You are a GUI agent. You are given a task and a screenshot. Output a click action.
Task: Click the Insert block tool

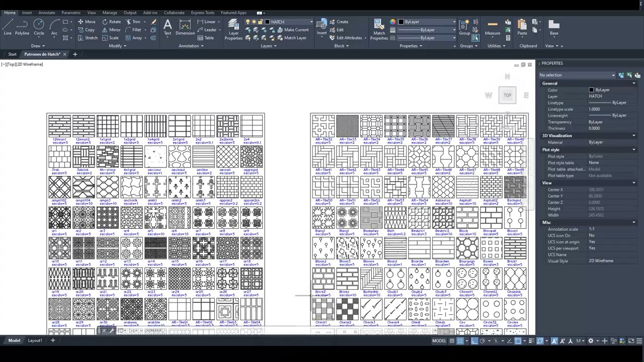pyautogui.click(x=321, y=27)
